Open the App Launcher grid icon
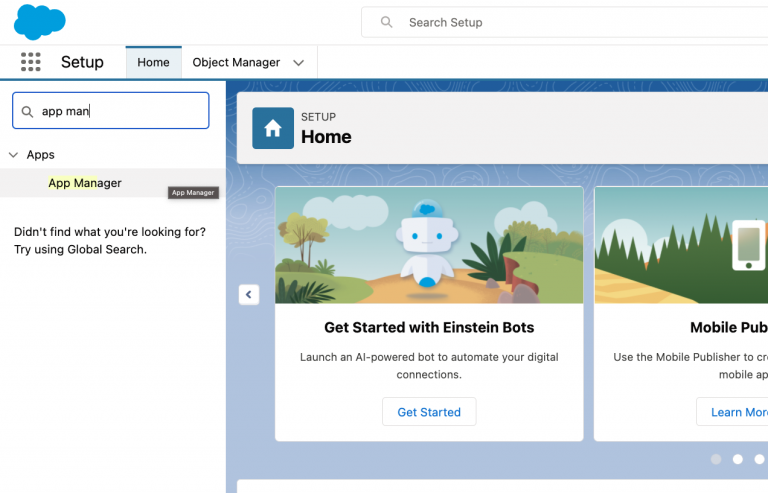Image resolution: width=768 pixels, height=493 pixels. click(30, 62)
